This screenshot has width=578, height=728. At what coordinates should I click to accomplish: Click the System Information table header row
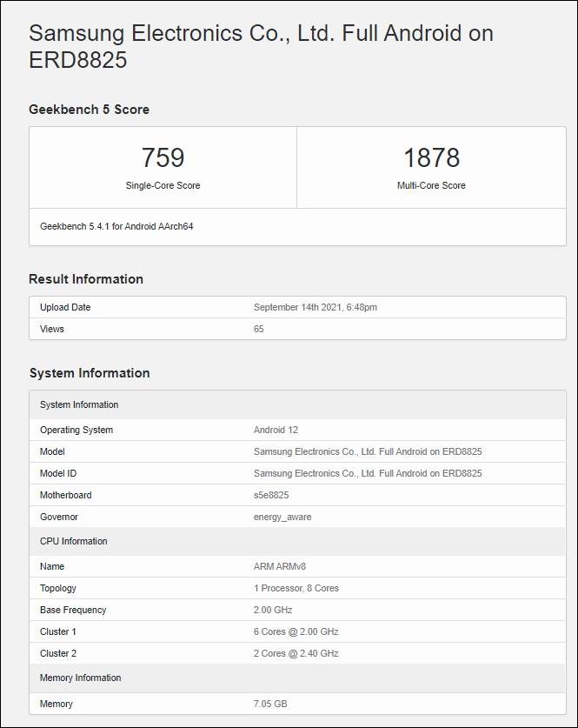click(297, 404)
